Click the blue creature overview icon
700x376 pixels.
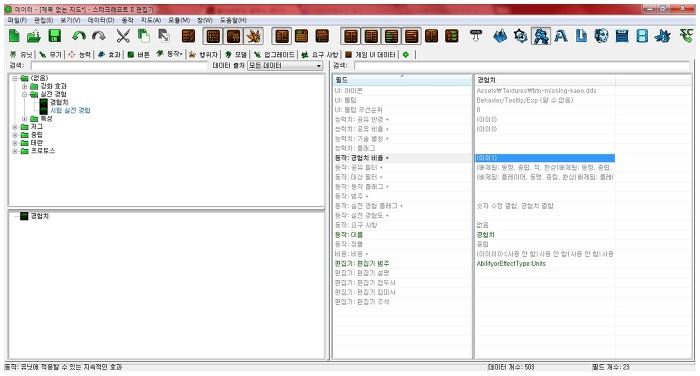[x=662, y=36]
